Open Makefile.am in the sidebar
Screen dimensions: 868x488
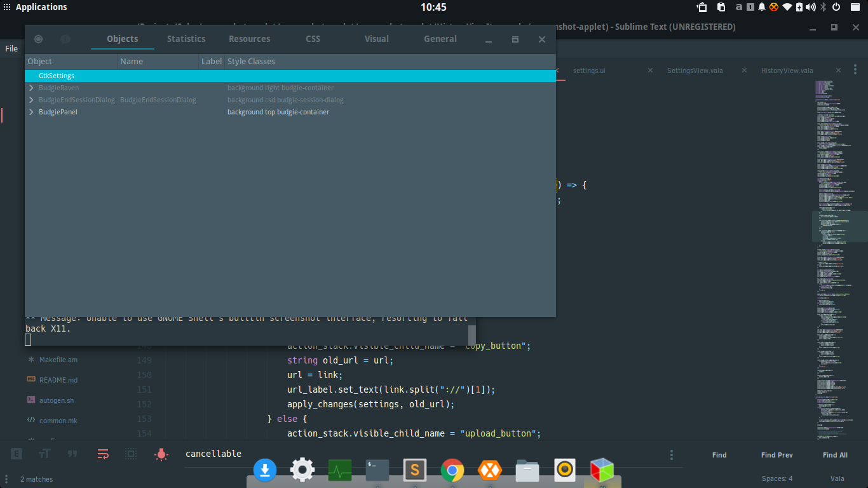point(58,360)
